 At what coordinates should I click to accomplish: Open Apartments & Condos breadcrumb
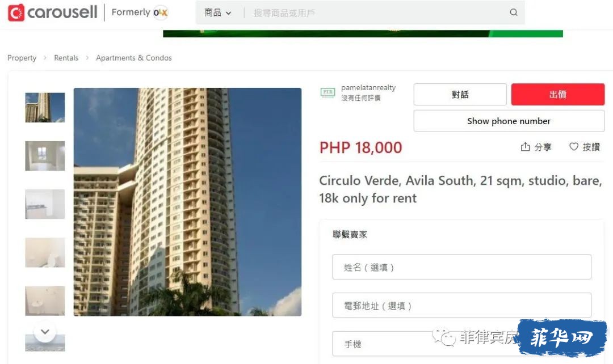coord(134,58)
